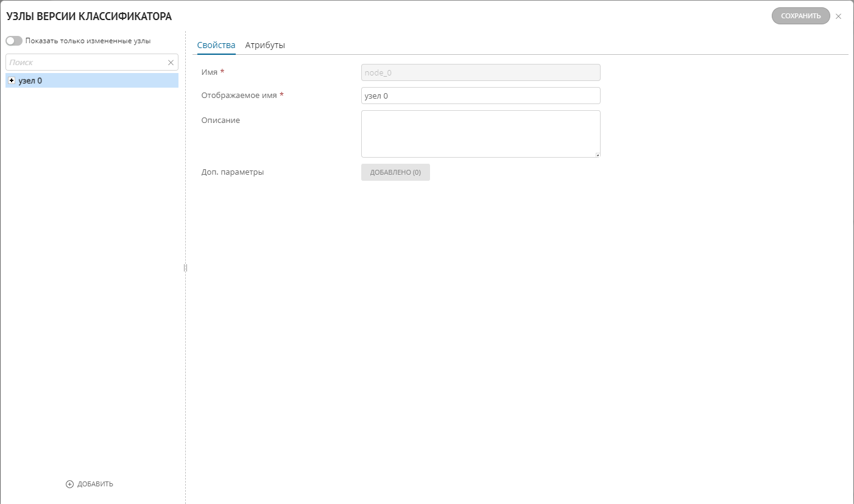
Task: Click the resize grip of description textarea
Action: pyautogui.click(x=597, y=155)
